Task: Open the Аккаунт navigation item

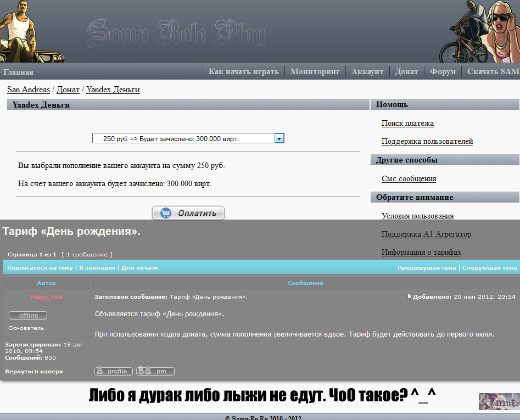Action: pyautogui.click(x=367, y=71)
